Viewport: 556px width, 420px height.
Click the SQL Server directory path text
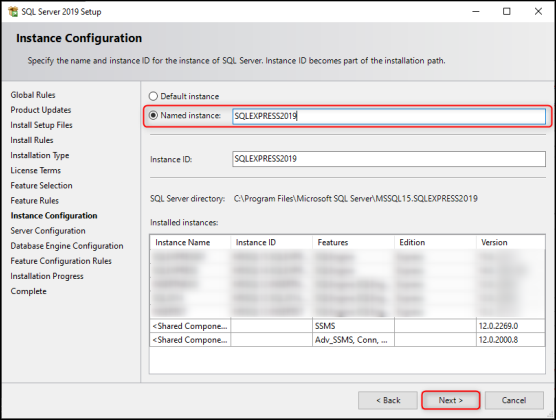pos(356,199)
